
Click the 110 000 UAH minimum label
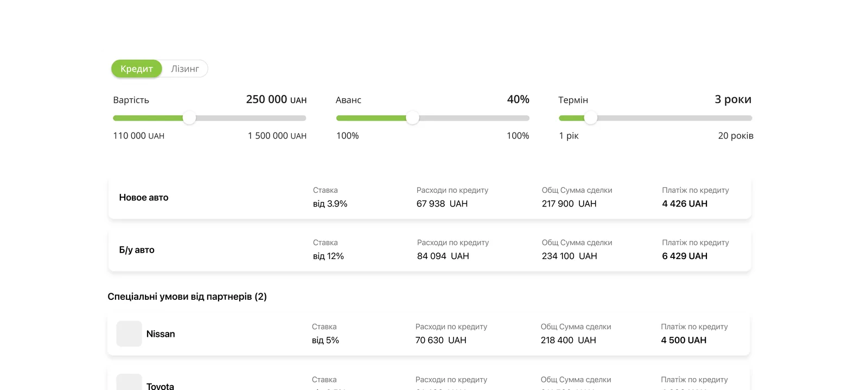click(139, 136)
